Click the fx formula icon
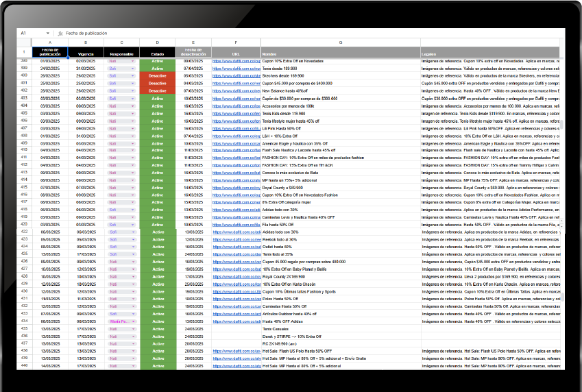Image resolution: width=582 pixels, height=392 pixels. (x=60, y=34)
